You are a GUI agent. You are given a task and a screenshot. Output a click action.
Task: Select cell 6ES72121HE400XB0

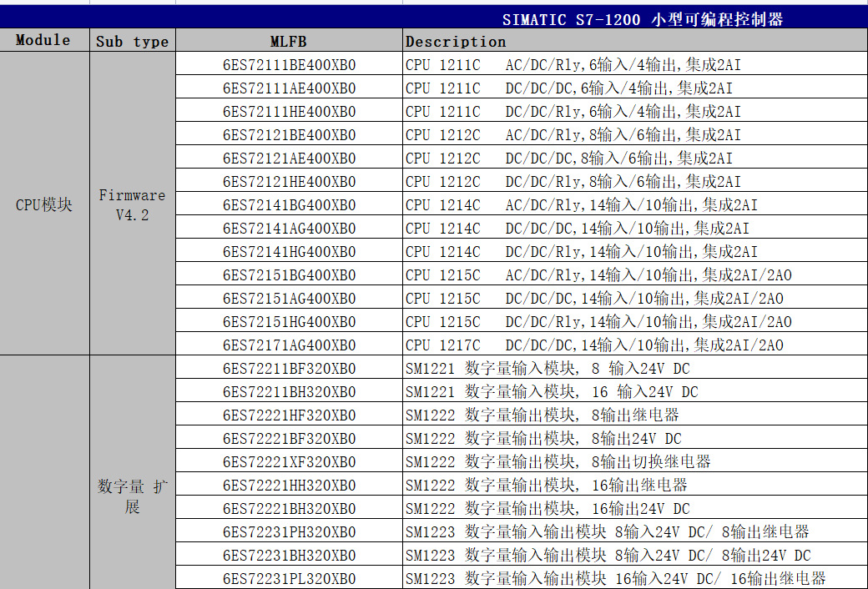click(289, 181)
